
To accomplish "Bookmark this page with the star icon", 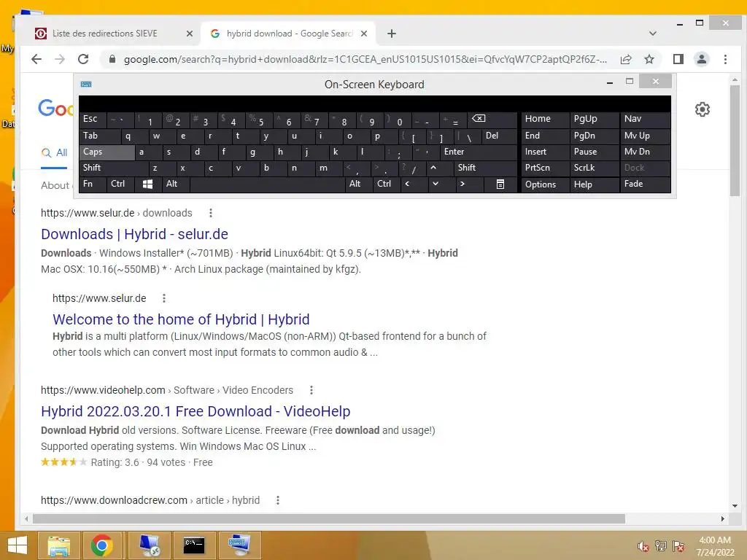I will (649, 59).
